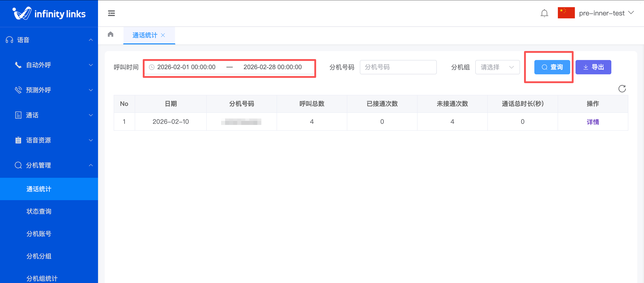This screenshot has height=283, width=644.
Task: Open the 分机组 请选择 dropdown
Action: (x=497, y=67)
